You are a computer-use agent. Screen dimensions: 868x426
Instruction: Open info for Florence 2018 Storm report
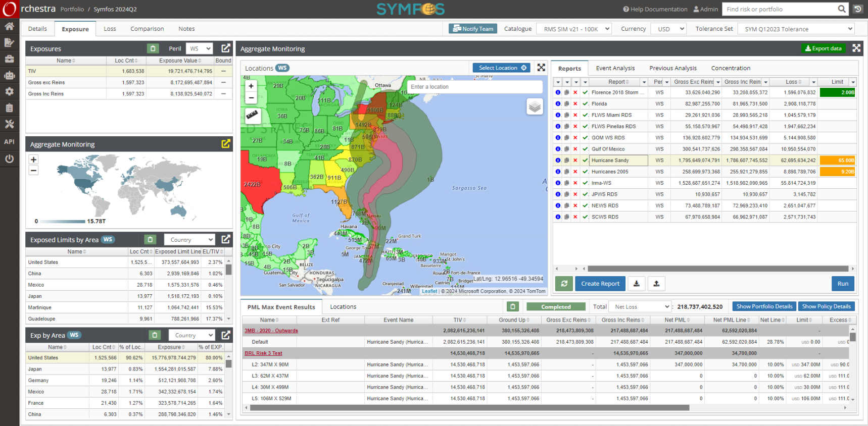[558, 92]
